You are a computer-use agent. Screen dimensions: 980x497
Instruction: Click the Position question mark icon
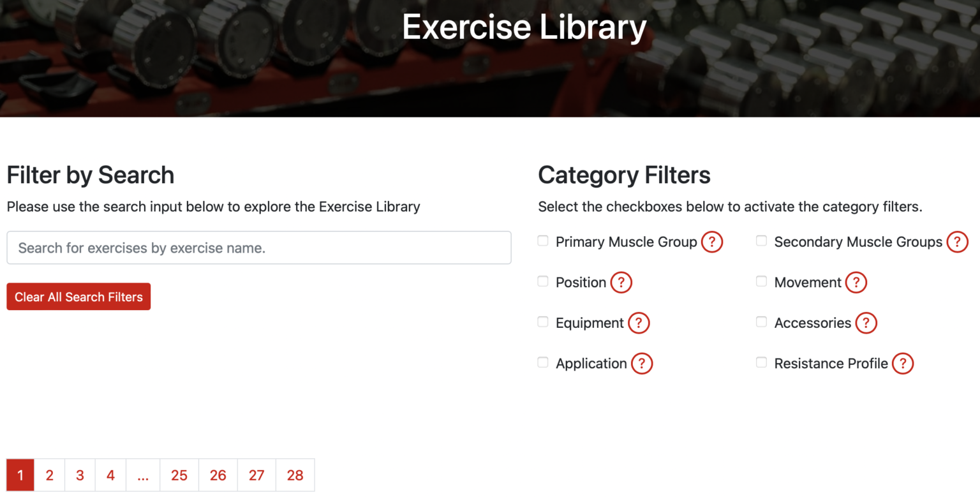click(x=621, y=282)
